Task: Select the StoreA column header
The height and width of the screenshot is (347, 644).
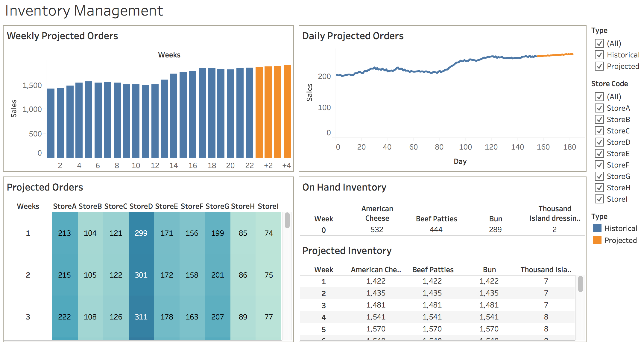Action: click(65, 206)
